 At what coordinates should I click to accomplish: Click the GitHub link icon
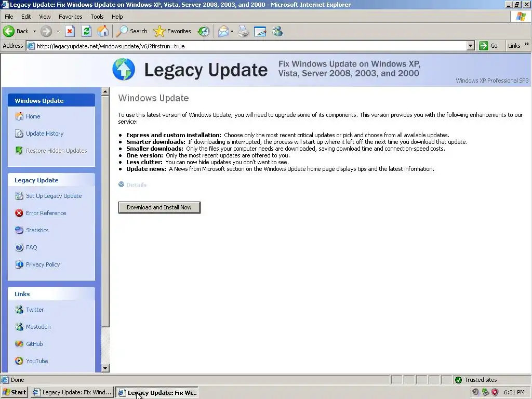pos(19,344)
